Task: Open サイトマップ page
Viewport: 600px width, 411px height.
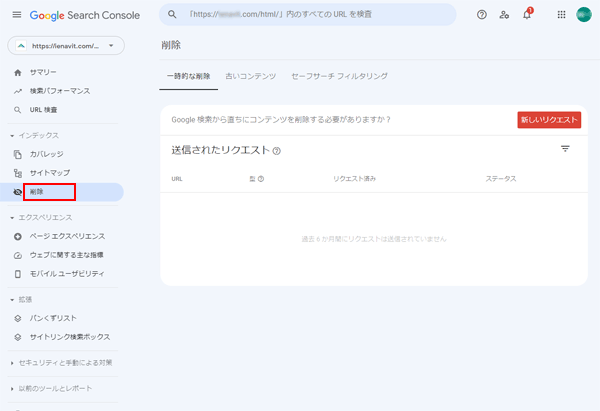Action: (x=50, y=173)
